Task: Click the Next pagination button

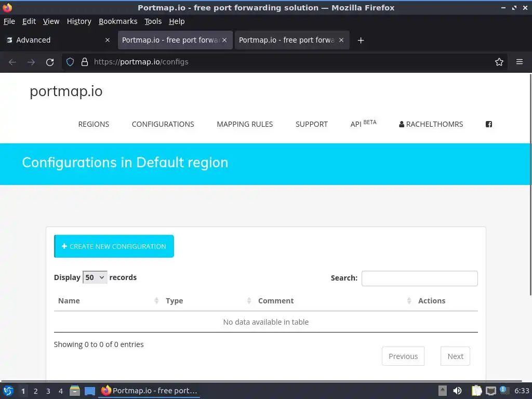Action: (x=455, y=356)
